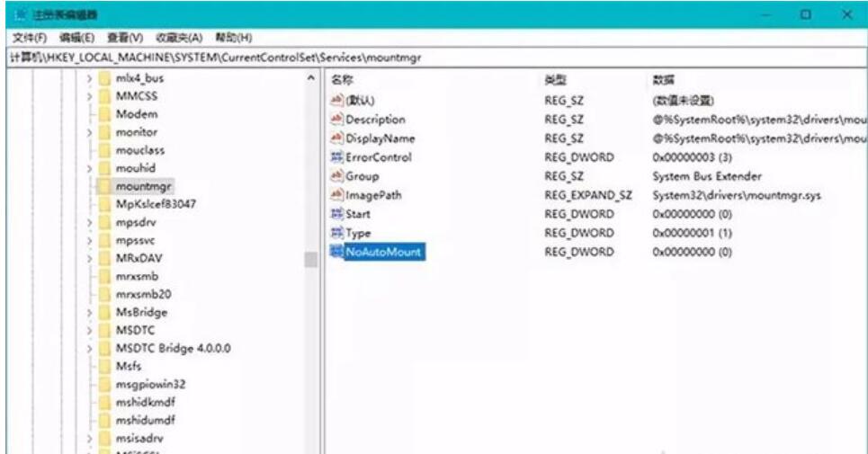This screenshot has width=868, height=454.
Task: Click the mountmgr folder icon
Action: [x=104, y=186]
